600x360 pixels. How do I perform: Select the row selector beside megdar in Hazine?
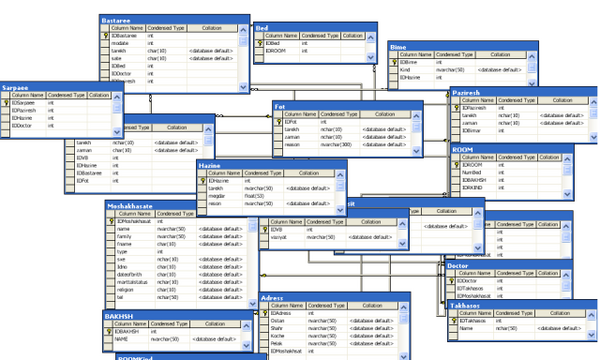tap(202, 196)
